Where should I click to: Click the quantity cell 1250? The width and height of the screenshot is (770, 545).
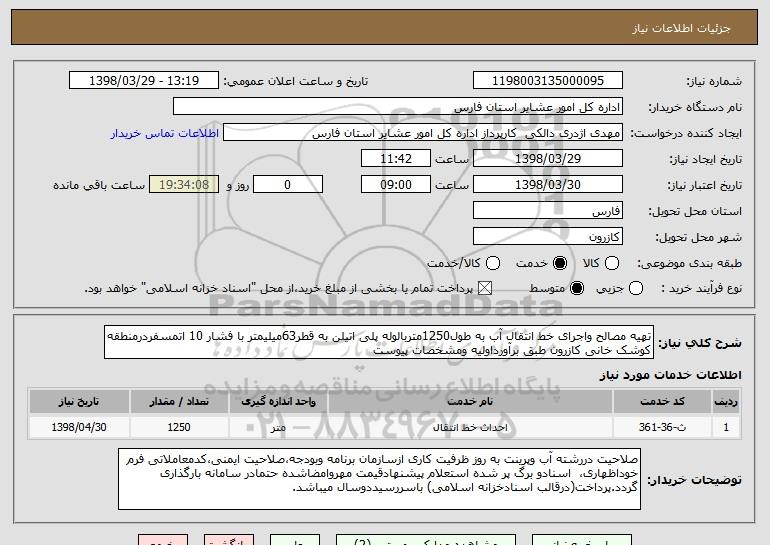[x=179, y=427]
